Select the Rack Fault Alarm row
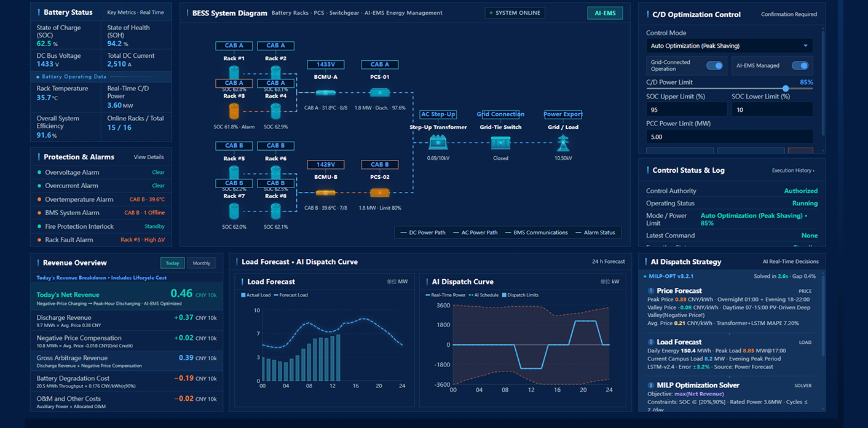868x428 pixels. tap(101, 240)
